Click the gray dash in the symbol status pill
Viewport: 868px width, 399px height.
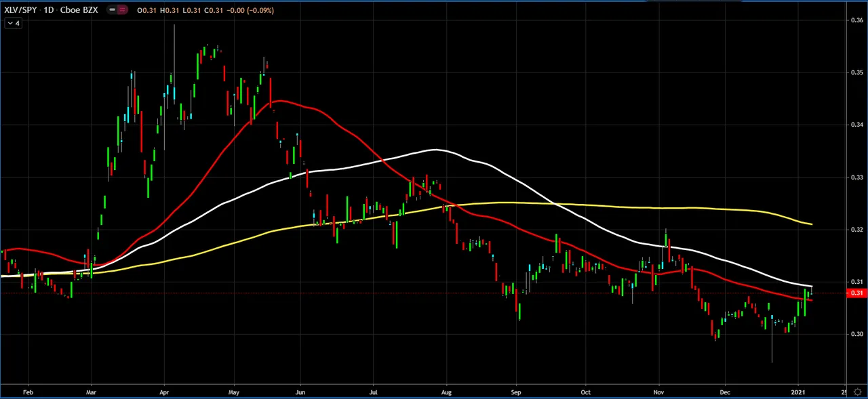coord(111,10)
